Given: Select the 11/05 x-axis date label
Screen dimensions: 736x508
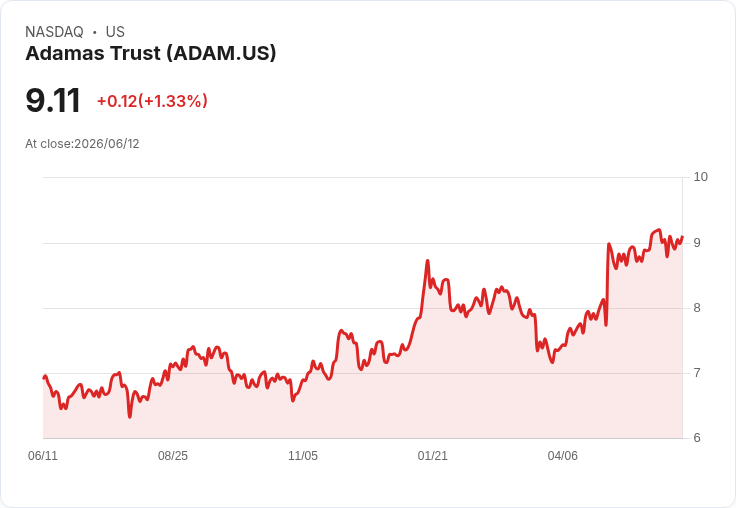Looking at the screenshot, I should click(303, 455).
